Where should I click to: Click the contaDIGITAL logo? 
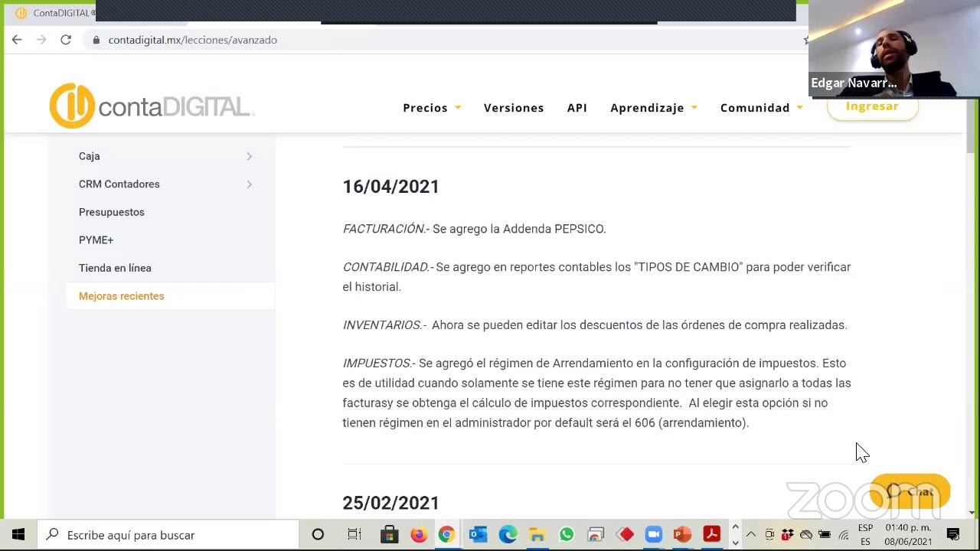coord(151,106)
